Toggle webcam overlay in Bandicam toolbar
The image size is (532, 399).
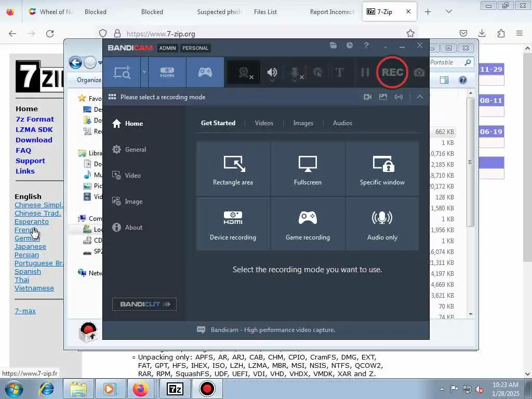pyautogui.click(x=244, y=72)
